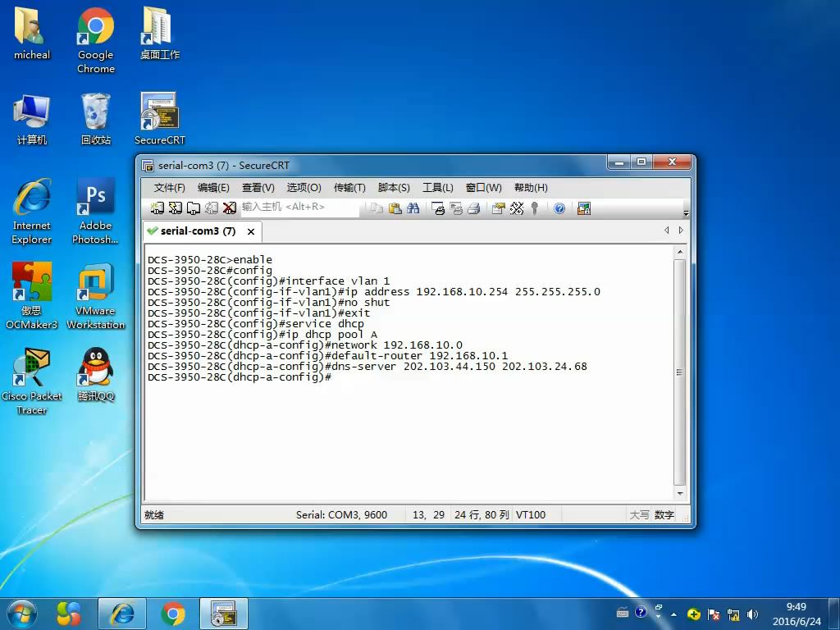Select the micheal folder desktop icon

tap(32, 33)
